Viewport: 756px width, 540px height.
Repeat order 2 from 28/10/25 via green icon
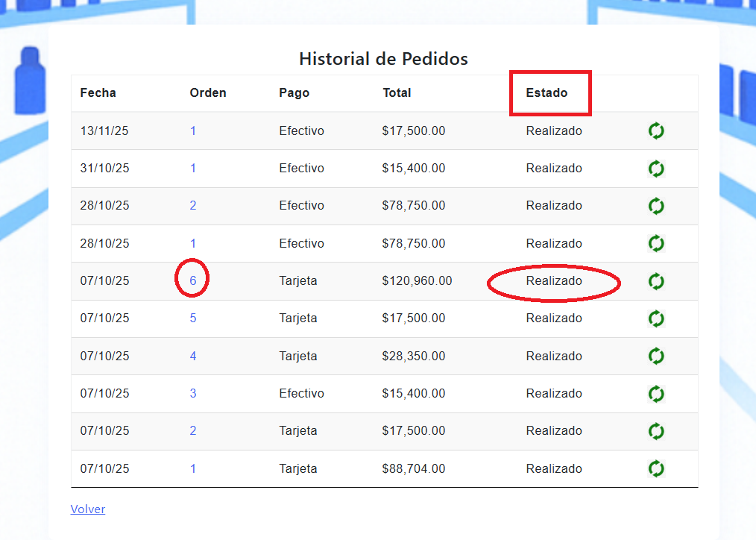[655, 206]
